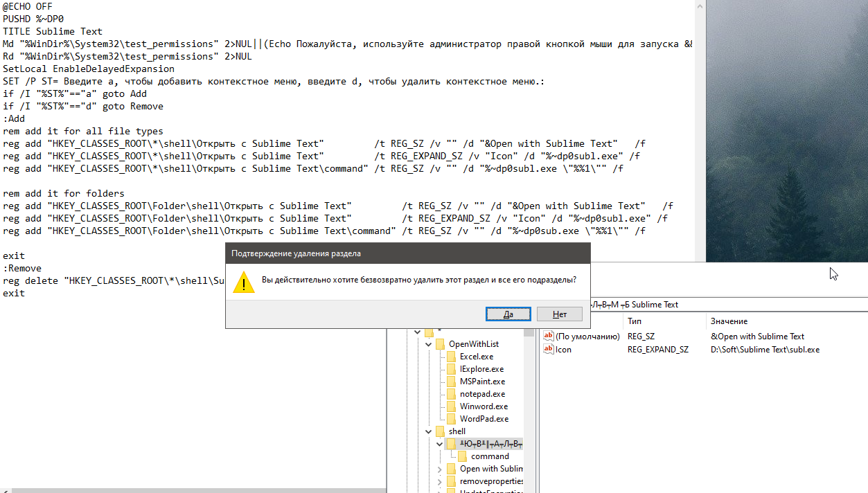Click the 'rem add it for folders' line
This screenshot has height=493, width=868.
point(64,193)
